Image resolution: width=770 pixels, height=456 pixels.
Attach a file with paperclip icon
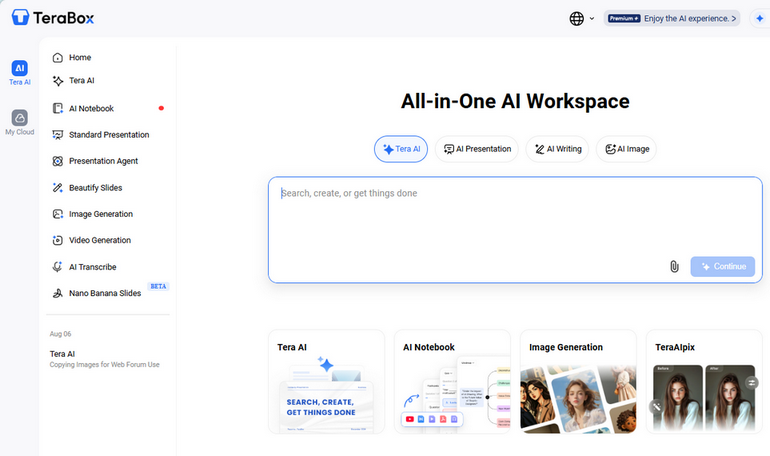click(674, 267)
